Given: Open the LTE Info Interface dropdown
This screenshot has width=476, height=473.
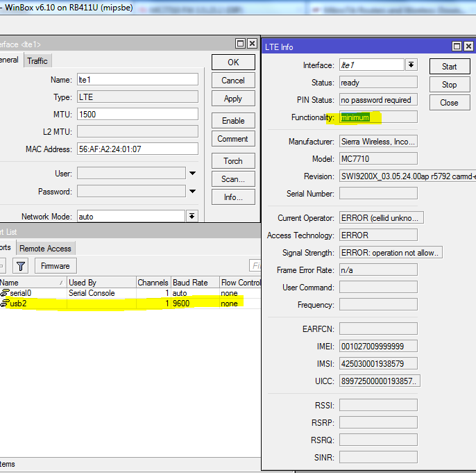Looking at the screenshot, I should tap(411, 65).
